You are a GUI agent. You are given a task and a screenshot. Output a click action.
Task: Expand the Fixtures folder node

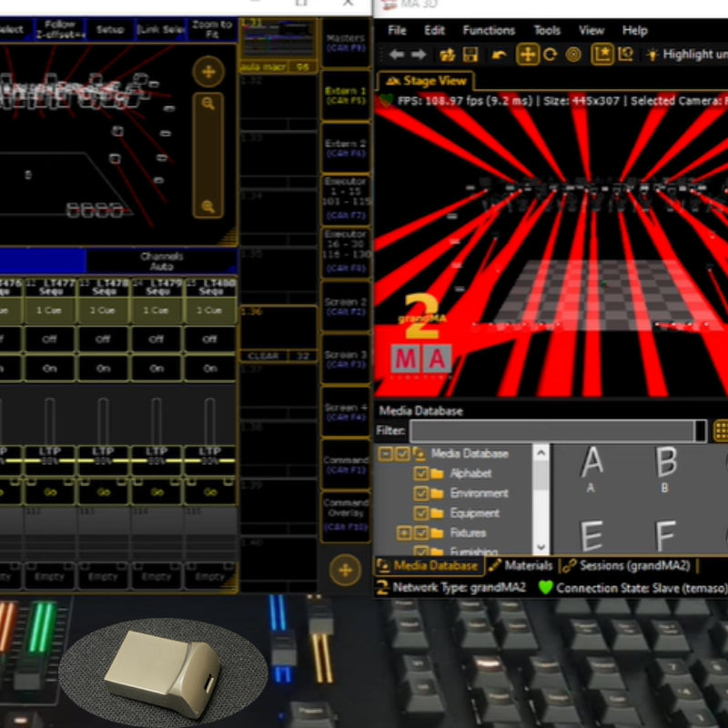pyautogui.click(x=403, y=532)
